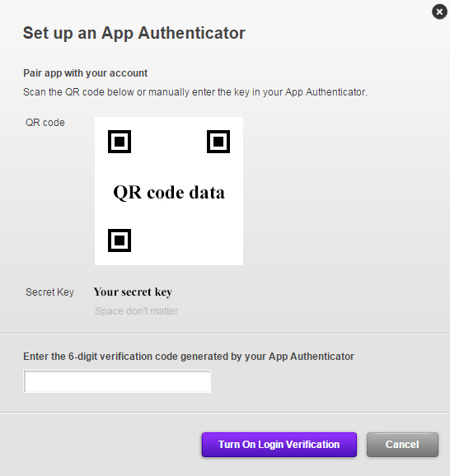The height and width of the screenshot is (476, 450).
Task: Click the 'QR code' label
Action: pos(45,123)
